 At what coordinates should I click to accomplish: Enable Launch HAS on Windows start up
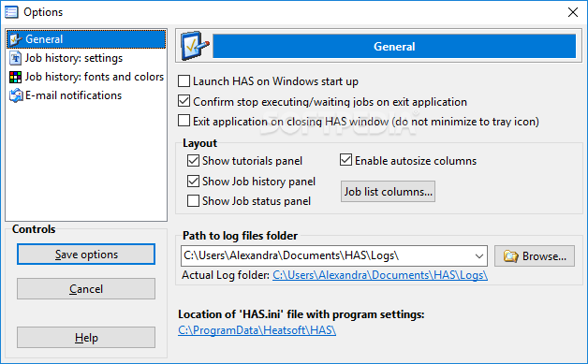click(x=184, y=81)
